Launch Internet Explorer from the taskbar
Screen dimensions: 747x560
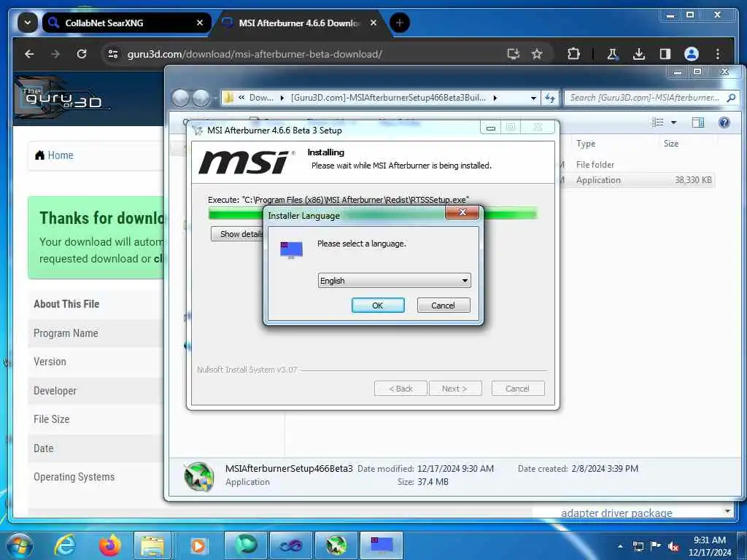[65, 545]
